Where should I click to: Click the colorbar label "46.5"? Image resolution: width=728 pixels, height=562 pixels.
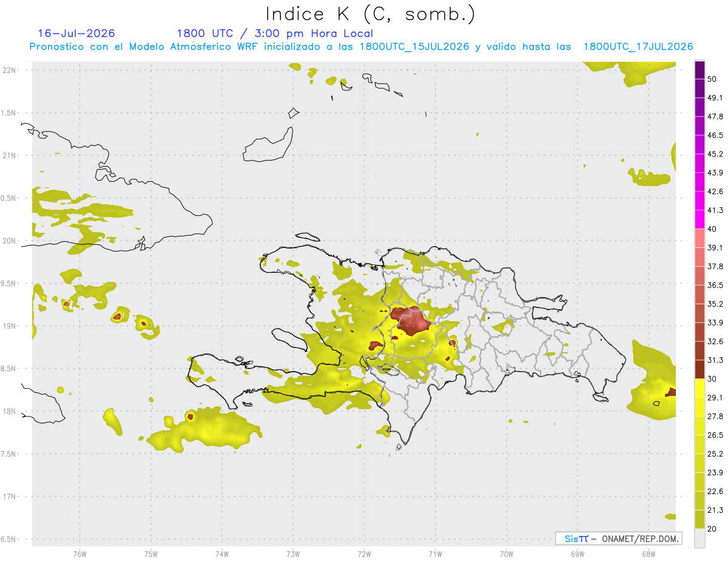[715, 136]
